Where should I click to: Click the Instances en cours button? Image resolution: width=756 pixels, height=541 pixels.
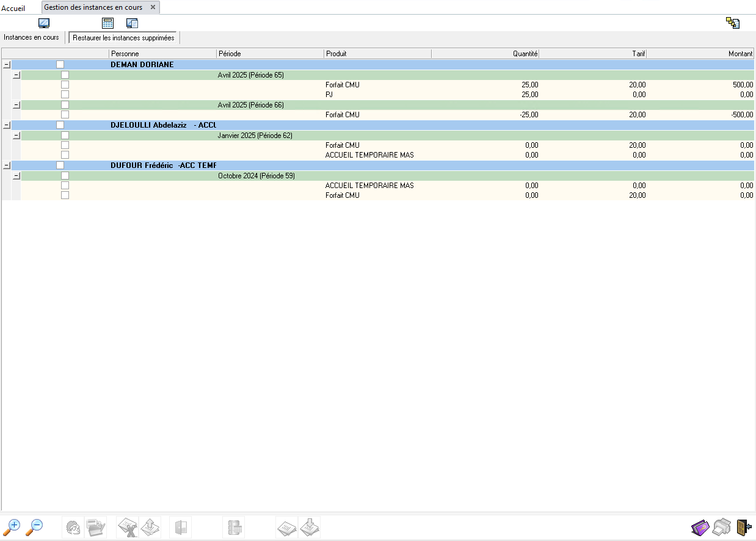32,37
